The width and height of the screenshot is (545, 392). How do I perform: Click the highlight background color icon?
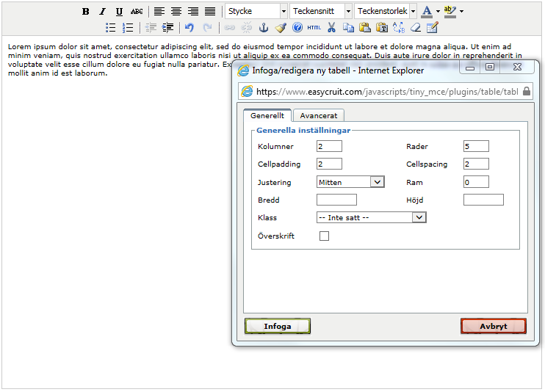[x=450, y=12]
